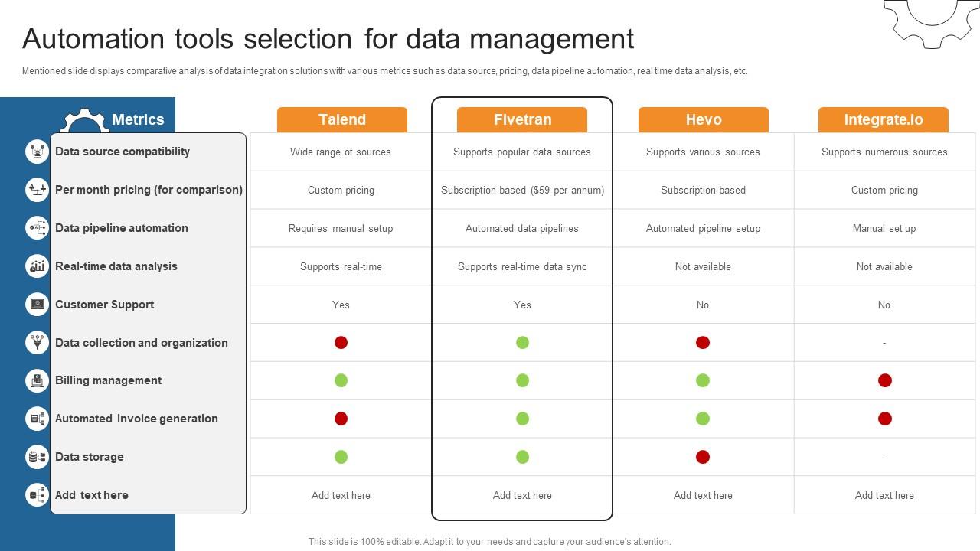The width and height of the screenshot is (980, 551).
Task: Click the Data collection and organization icon
Action: [37, 342]
